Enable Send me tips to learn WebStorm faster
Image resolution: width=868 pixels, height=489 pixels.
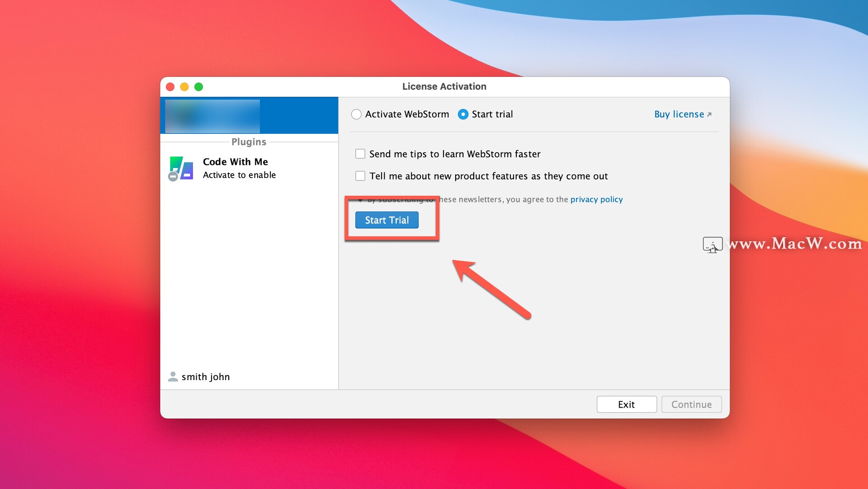point(360,154)
